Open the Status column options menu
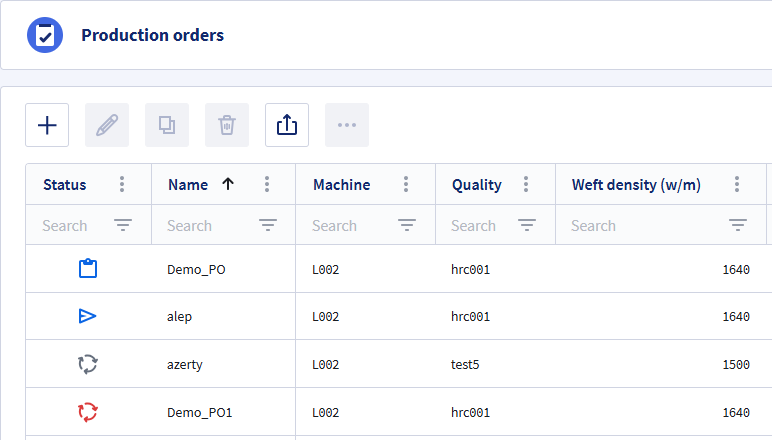 (x=122, y=185)
